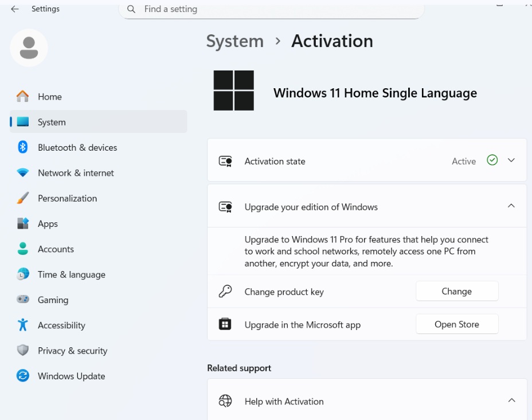Click the Help with Activation globe icon
This screenshot has height=420, width=532.
225,401
